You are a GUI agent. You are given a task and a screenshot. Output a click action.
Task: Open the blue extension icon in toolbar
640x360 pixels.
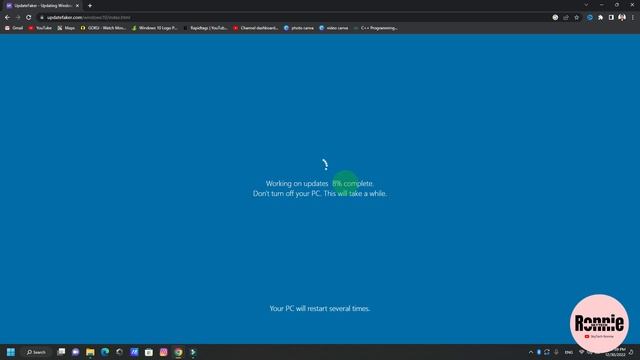[x=590, y=18]
